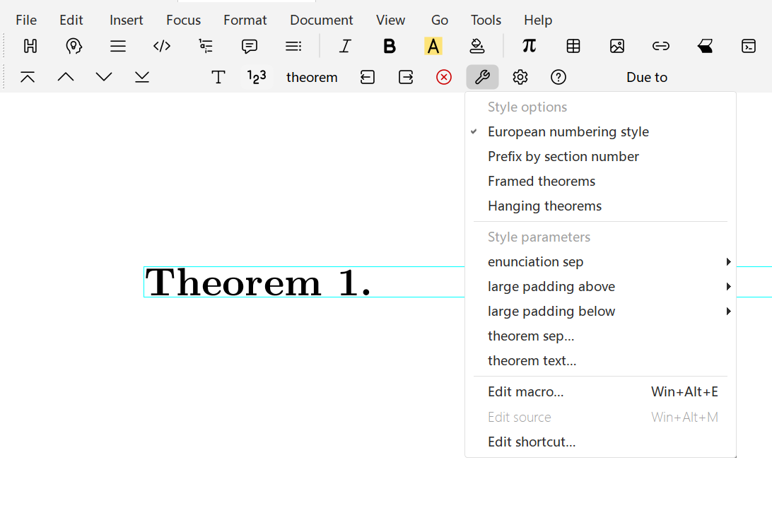
Task: Select Edit macro... from the menu
Action: [x=525, y=392]
